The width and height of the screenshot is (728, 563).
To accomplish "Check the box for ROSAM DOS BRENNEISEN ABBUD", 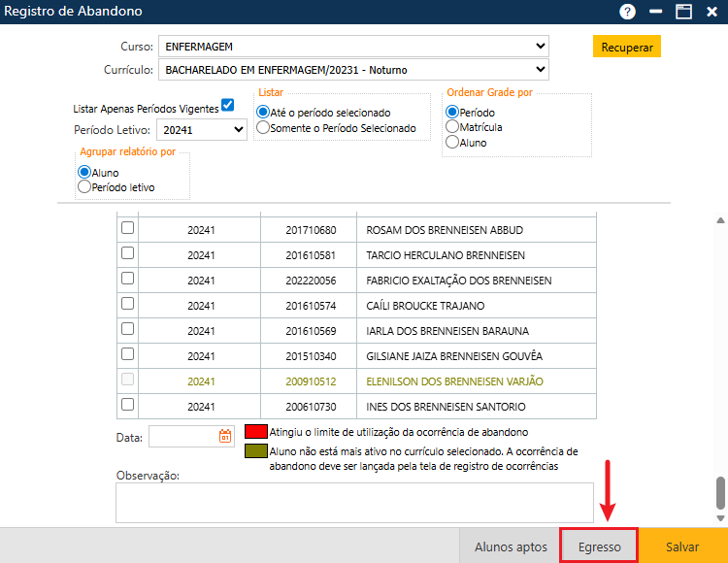I will [127, 229].
